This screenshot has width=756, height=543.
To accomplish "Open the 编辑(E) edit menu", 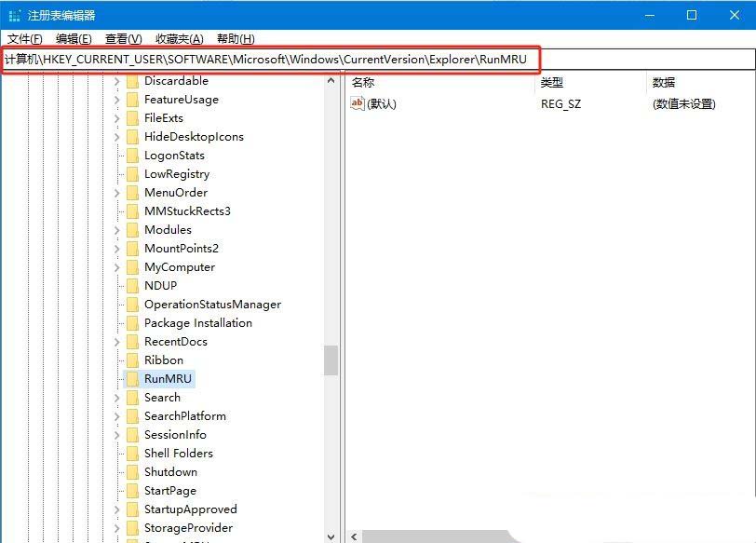I will click(74, 38).
